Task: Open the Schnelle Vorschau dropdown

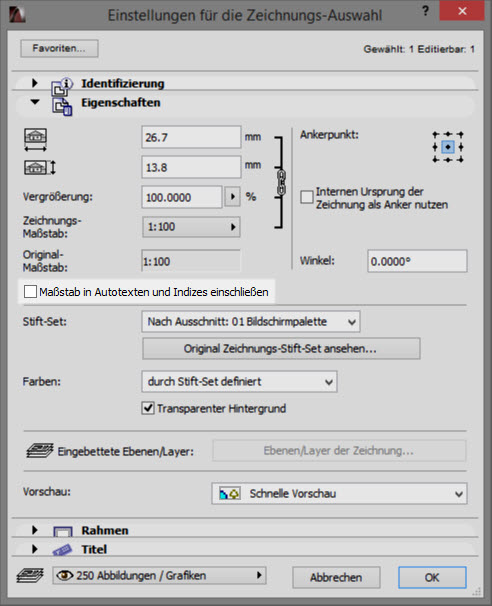Action: tap(339, 494)
